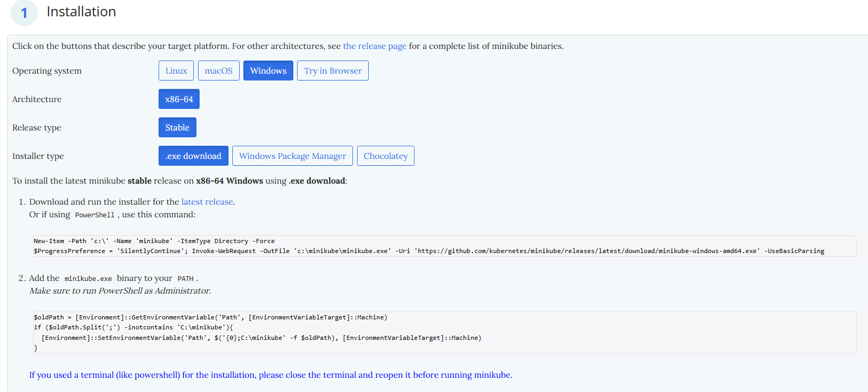This screenshot has width=868, height=392.
Task: Select the Windows operating system button
Action: point(268,71)
